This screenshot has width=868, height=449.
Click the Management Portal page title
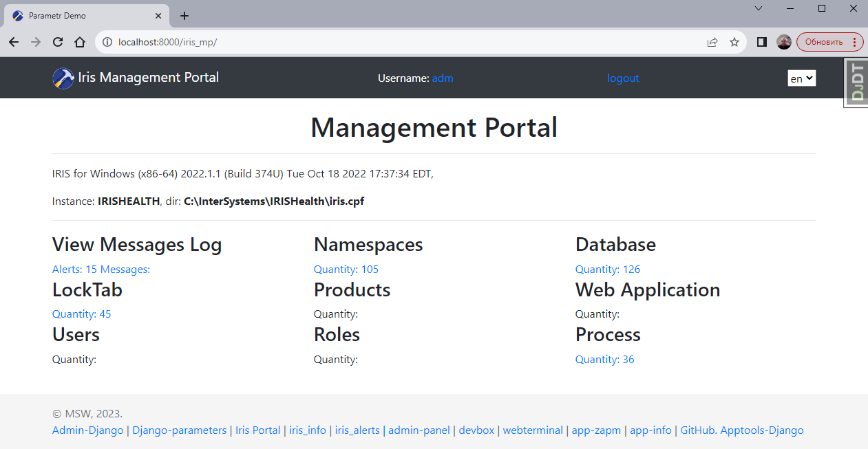click(x=434, y=128)
